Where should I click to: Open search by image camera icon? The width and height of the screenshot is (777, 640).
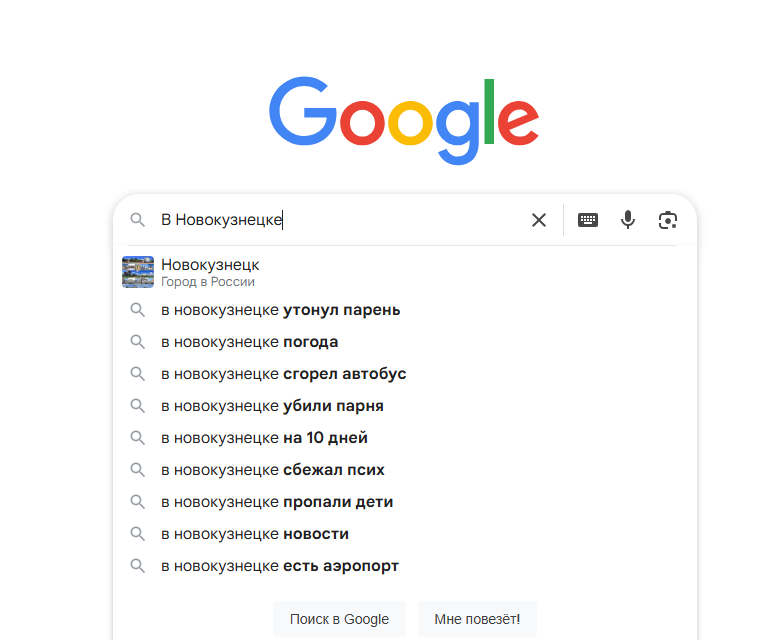coord(667,220)
